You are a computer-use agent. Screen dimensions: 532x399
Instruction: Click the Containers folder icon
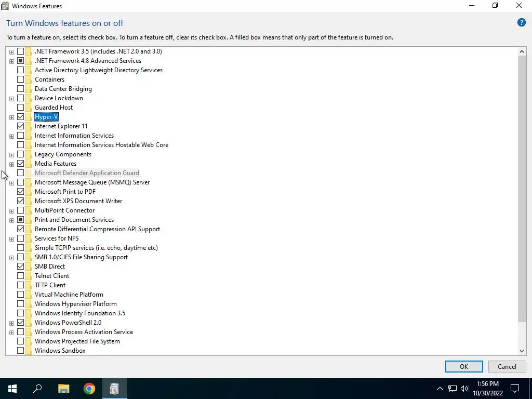[x=29, y=79]
